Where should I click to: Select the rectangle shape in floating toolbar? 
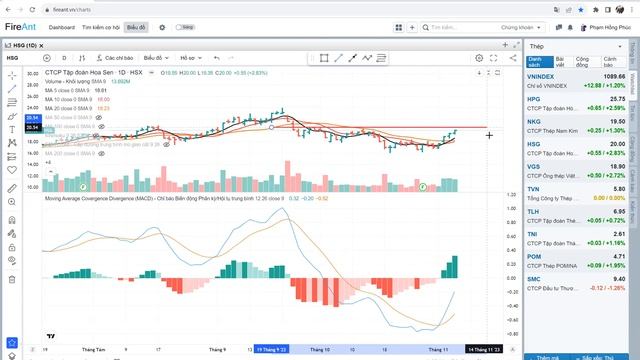pyautogui.click(x=324, y=58)
